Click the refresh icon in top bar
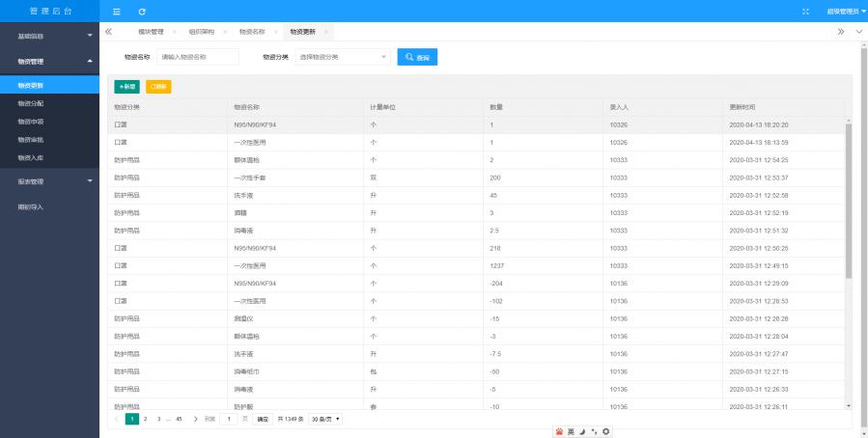The width and height of the screenshot is (868, 438). click(142, 11)
